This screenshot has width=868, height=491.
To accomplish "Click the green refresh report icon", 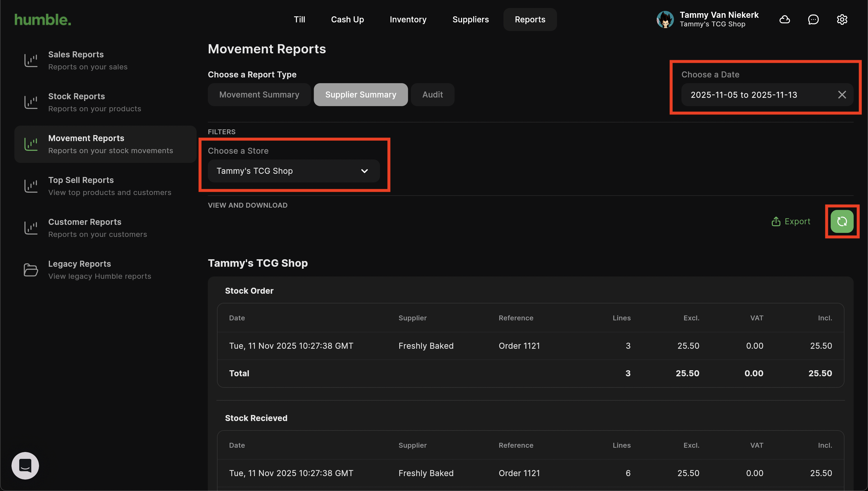I will 842,221.
